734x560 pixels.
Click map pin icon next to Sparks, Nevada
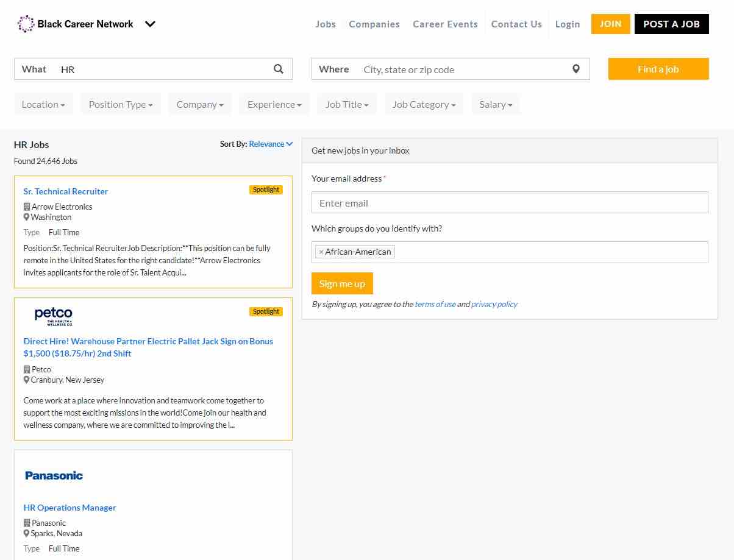(27, 533)
